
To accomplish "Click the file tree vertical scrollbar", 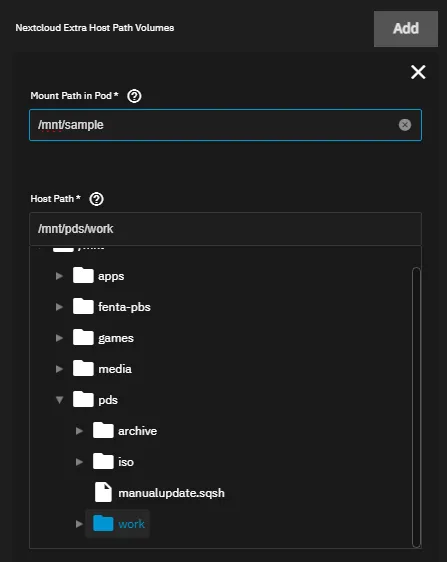I will coord(416,407).
